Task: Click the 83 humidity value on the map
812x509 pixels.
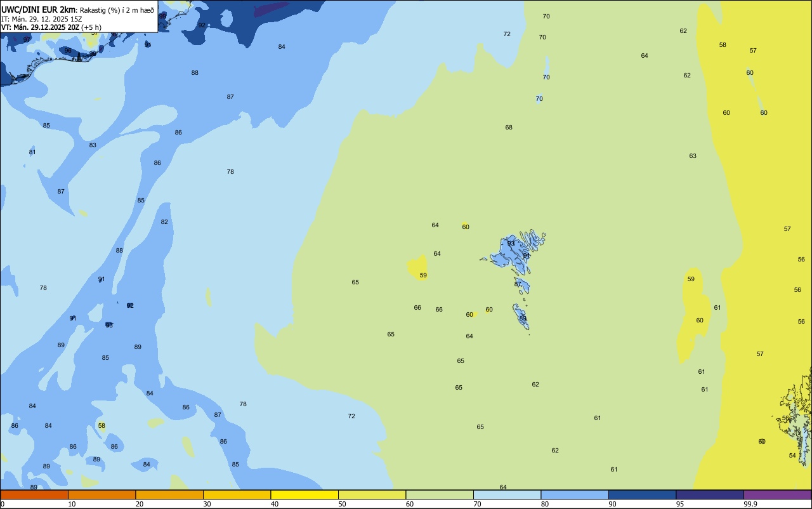Action: 93,145
